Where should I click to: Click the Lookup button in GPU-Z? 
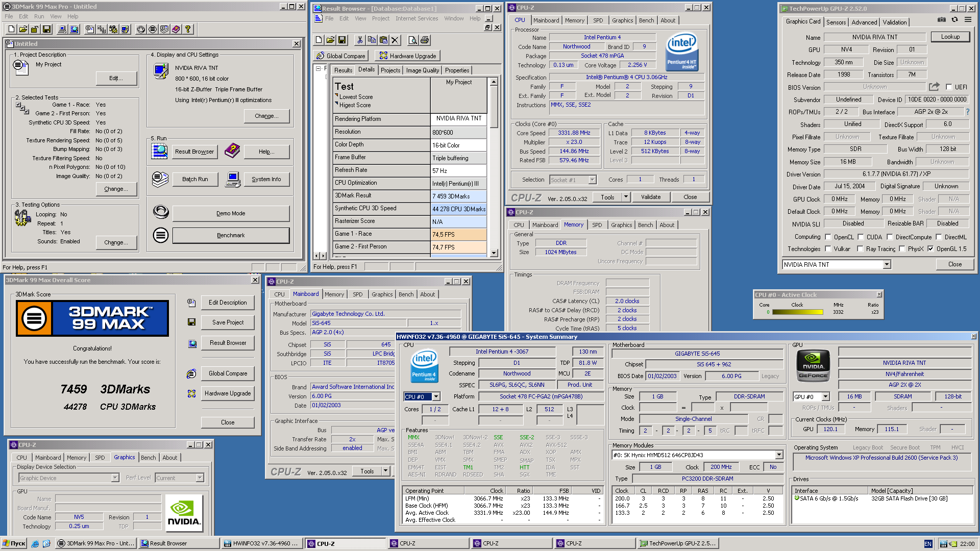pos(950,37)
